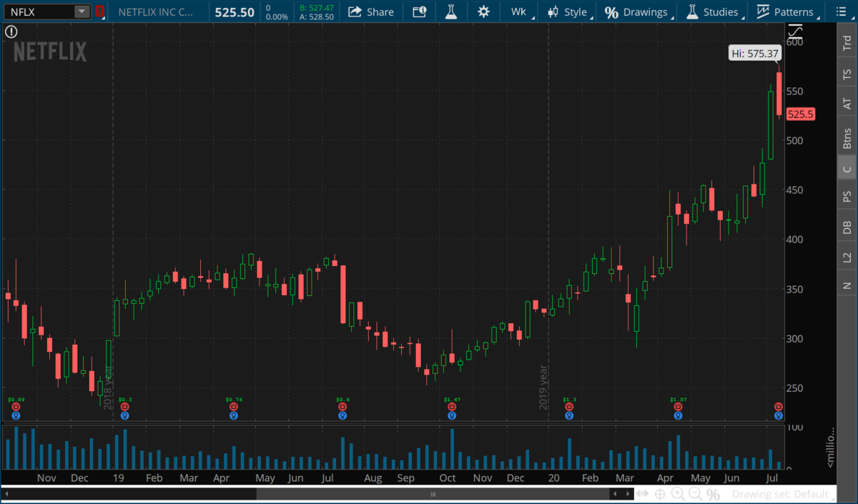Image resolution: width=858 pixels, height=504 pixels.
Task: Click the ask price A: 528.50
Action: click(x=317, y=16)
